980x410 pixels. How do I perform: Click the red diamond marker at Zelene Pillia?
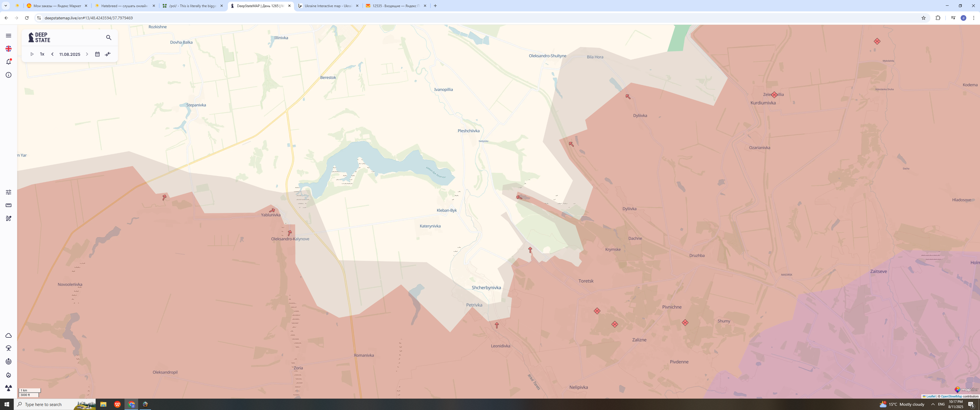coord(774,95)
